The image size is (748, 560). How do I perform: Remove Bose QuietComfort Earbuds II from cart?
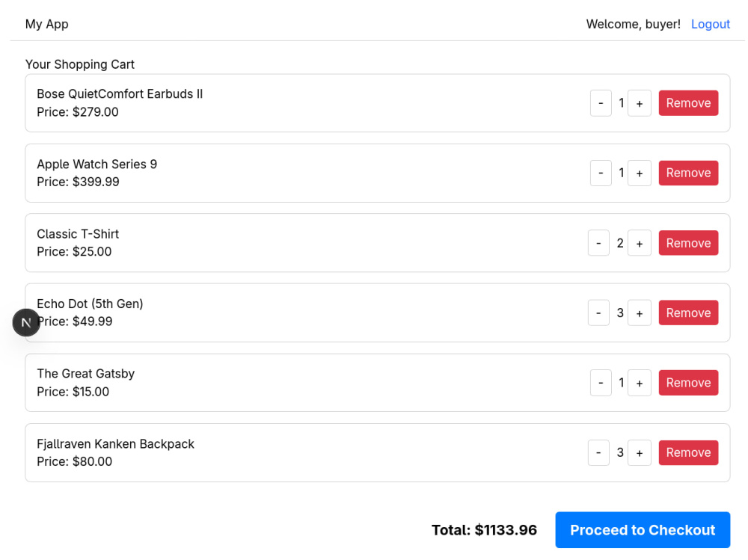tap(688, 103)
